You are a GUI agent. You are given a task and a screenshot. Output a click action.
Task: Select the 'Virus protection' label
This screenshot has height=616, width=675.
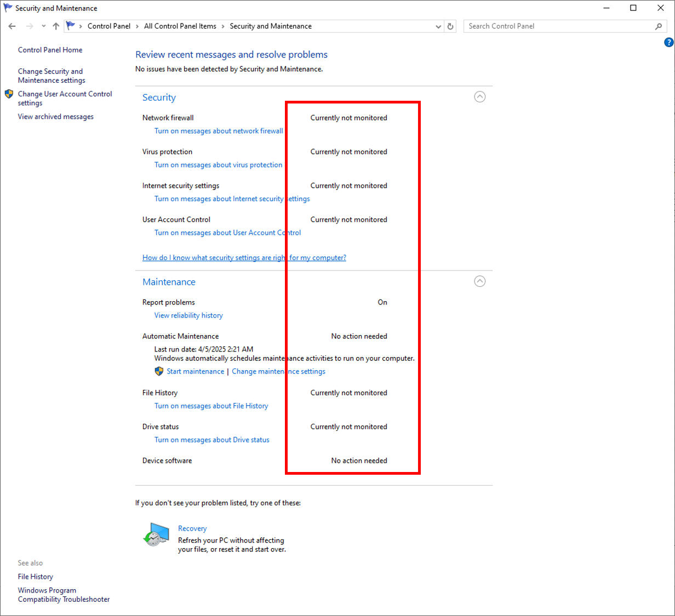coord(167,152)
